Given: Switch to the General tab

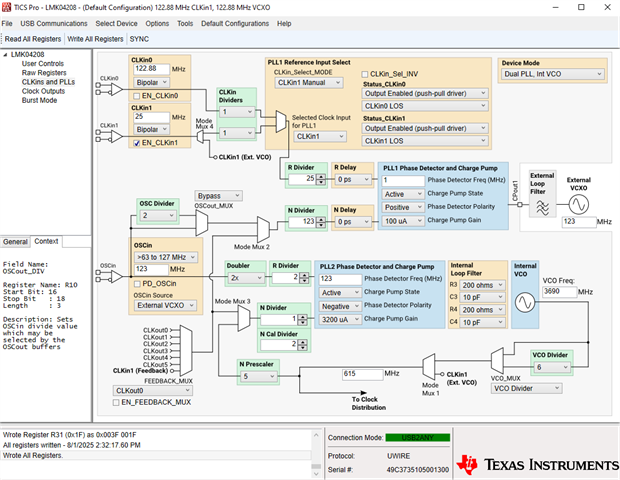Looking at the screenshot, I should coord(15,242).
